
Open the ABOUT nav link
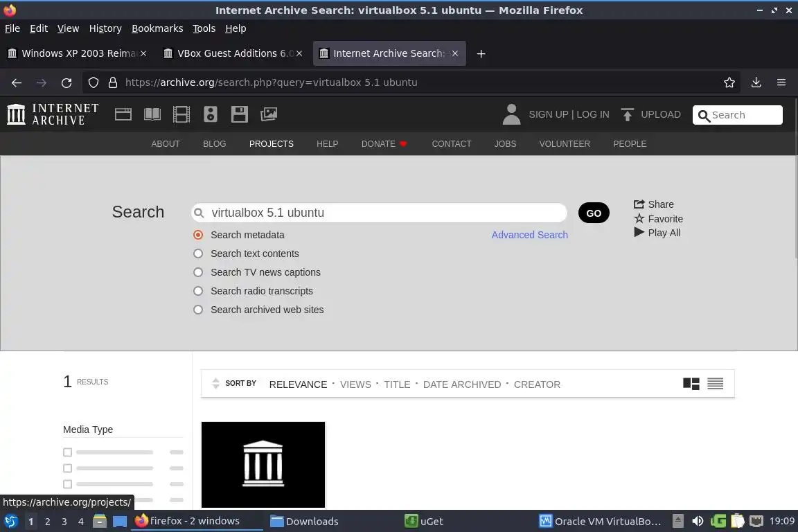pos(166,144)
